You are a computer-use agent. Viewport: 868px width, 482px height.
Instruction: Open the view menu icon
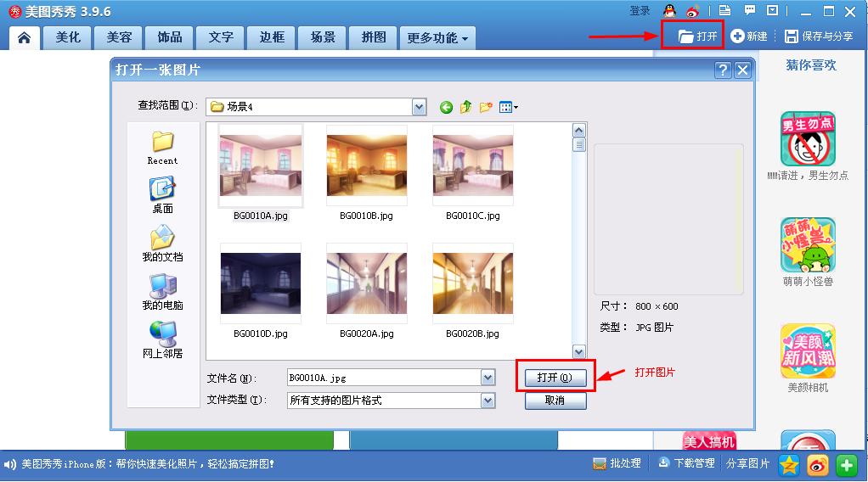click(x=508, y=108)
